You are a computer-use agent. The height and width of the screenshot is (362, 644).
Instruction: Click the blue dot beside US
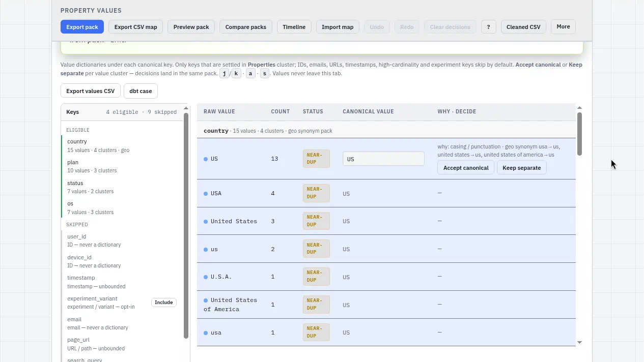[x=206, y=159]
